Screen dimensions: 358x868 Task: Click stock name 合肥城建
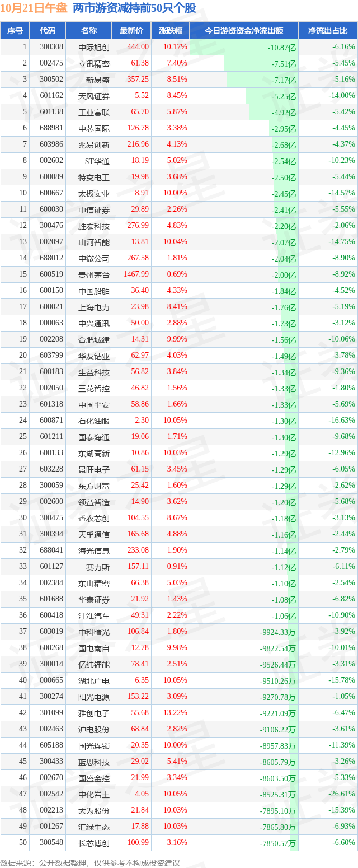click(x=94, y=339)
